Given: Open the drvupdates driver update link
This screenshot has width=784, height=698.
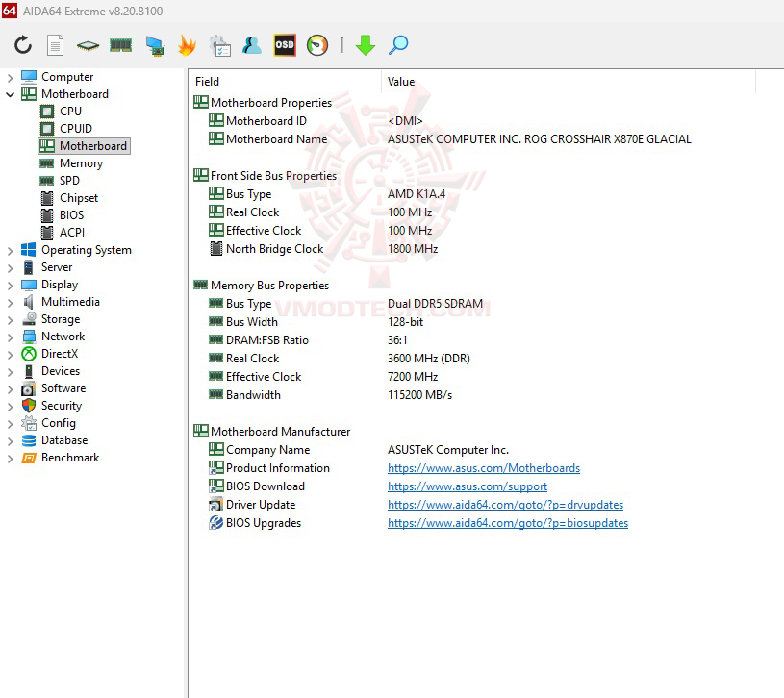Looking at the screenshot, I should click(505, 505).
